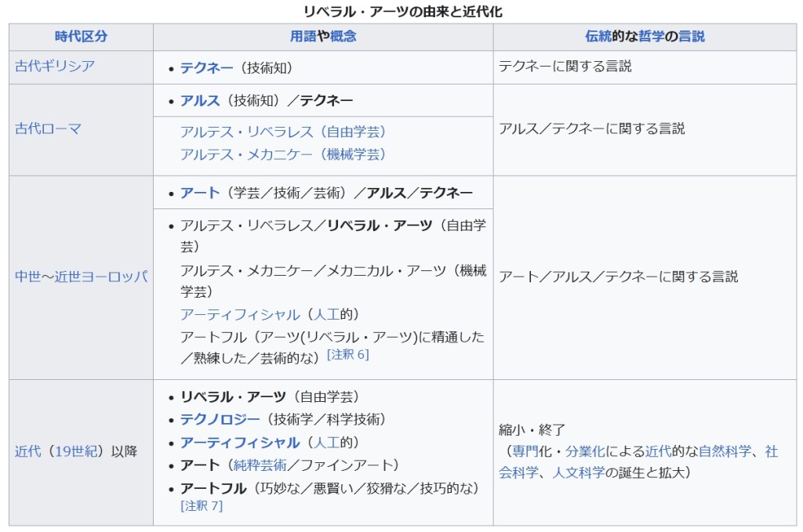
Task: Open the 時代区分 header link
Action: pyautogui.click(x=81, y=37)
